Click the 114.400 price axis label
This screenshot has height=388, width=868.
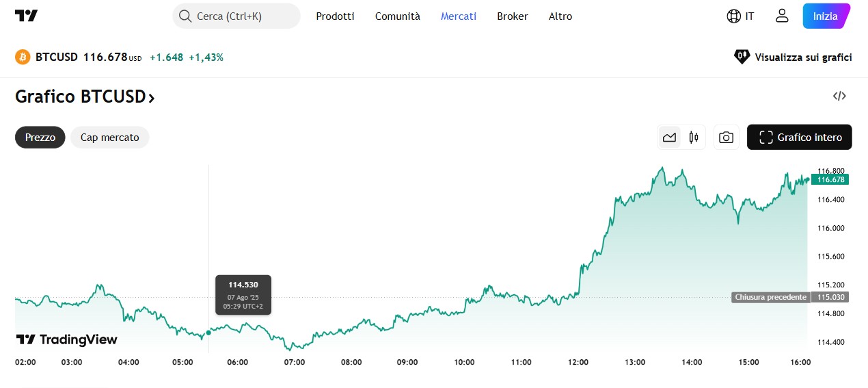point(831,342)
